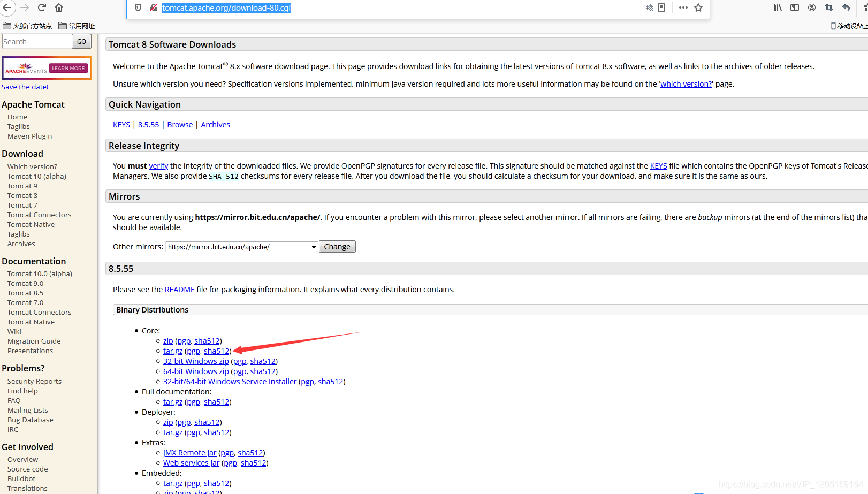Open Tomcat 9 download page
The height and width of the screenshot is (494, 868).
tap(22, 186)
